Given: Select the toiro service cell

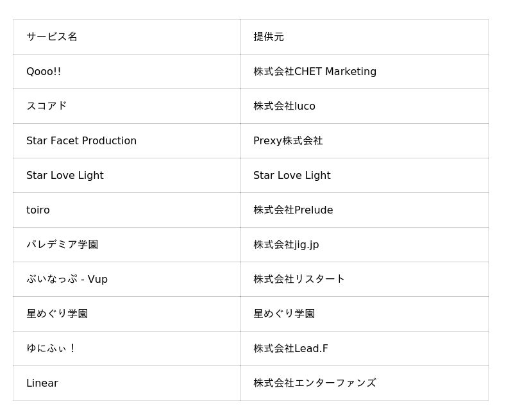Looking at the screenshot, I should click(38, 210).
